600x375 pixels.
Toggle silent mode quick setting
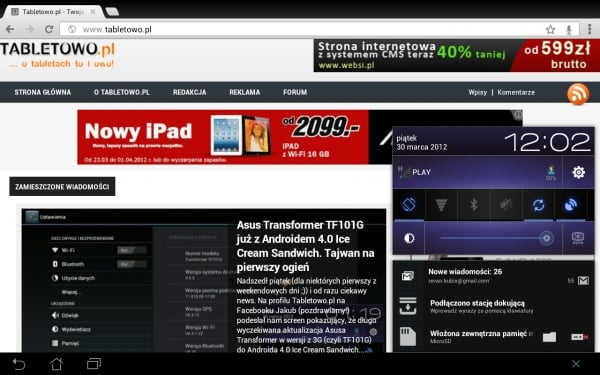pyautogui.click(x=506, y=205)
